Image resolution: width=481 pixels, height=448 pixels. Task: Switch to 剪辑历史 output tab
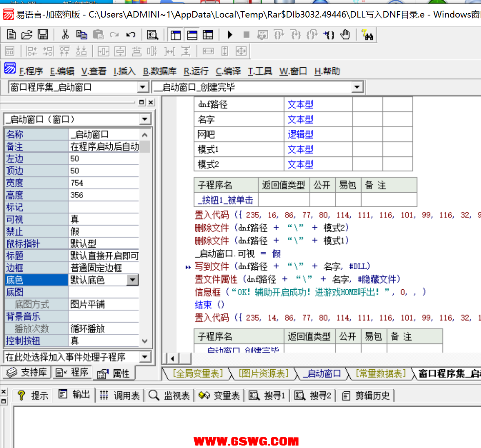coord(365,396)
